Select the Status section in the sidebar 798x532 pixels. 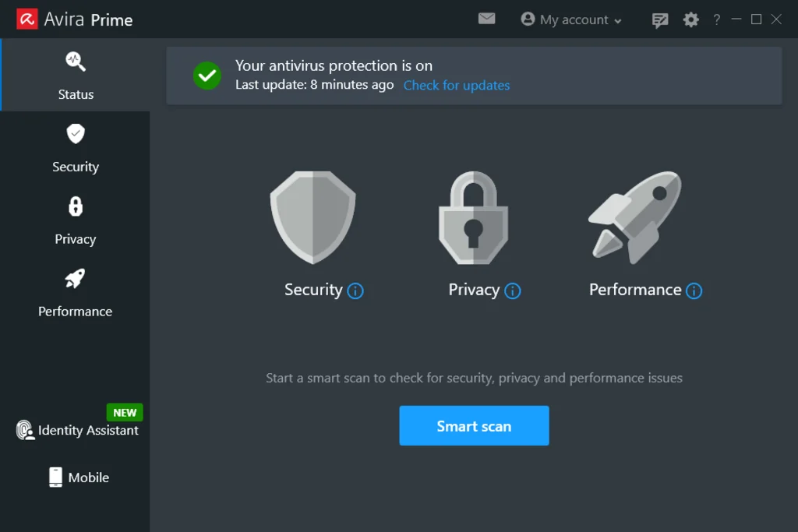pos(75,76)
